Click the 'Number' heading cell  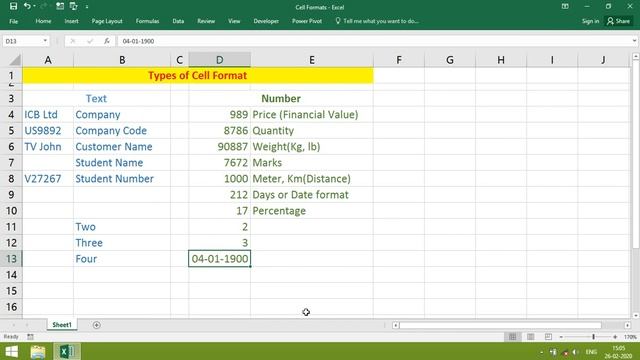click(281, 98)
